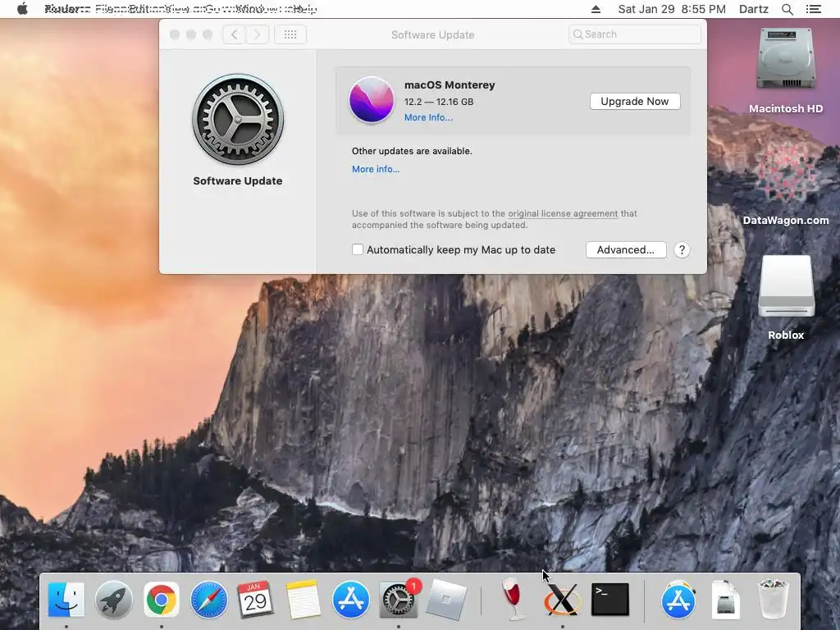Show all preferences grid button
Viewport: 840px width, 630px height.
[290, 34]
